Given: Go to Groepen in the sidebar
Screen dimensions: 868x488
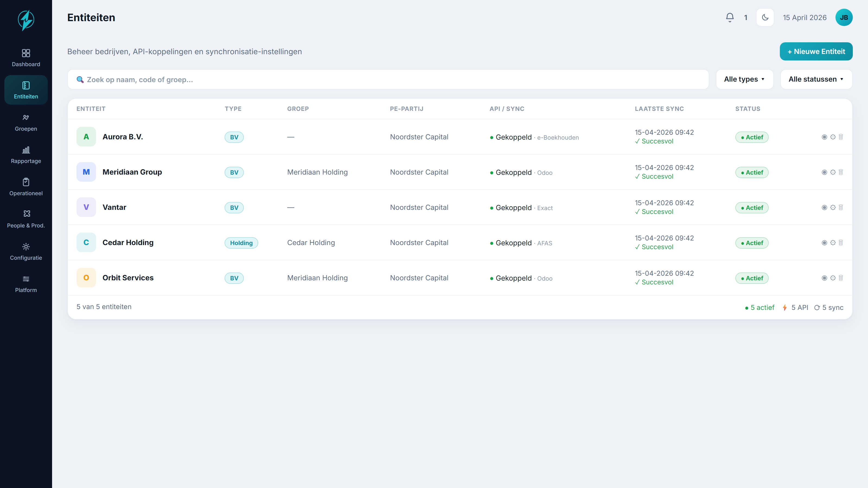Looking at the screenshot, I should tap(26, 123).
